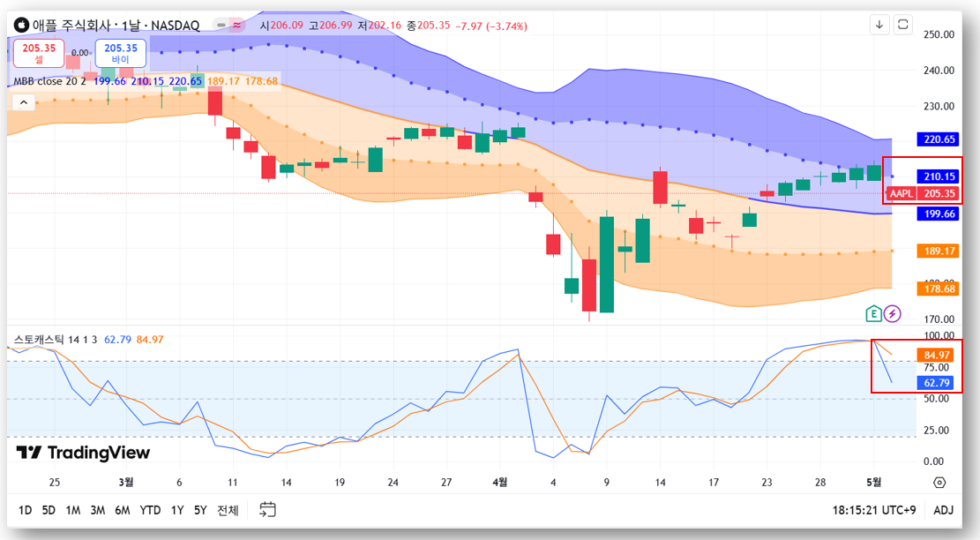Click the 애플 주식회사 symbol title
Image resolution: width=980 pixels, height=540 pixels.
pos(71,26)
